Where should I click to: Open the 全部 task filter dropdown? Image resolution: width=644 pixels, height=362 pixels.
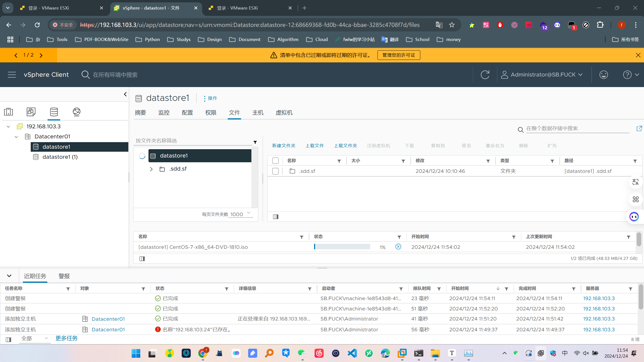[35, 339]
